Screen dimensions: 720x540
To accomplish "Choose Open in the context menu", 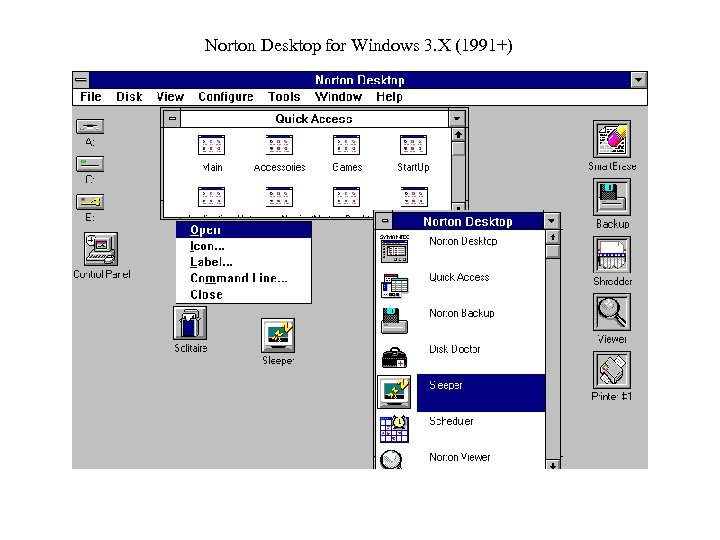I will pos(244,230).
